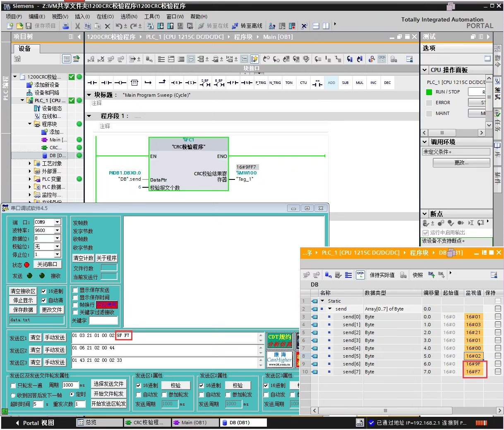Open the 编辑(E) menu

pos(37,17)
